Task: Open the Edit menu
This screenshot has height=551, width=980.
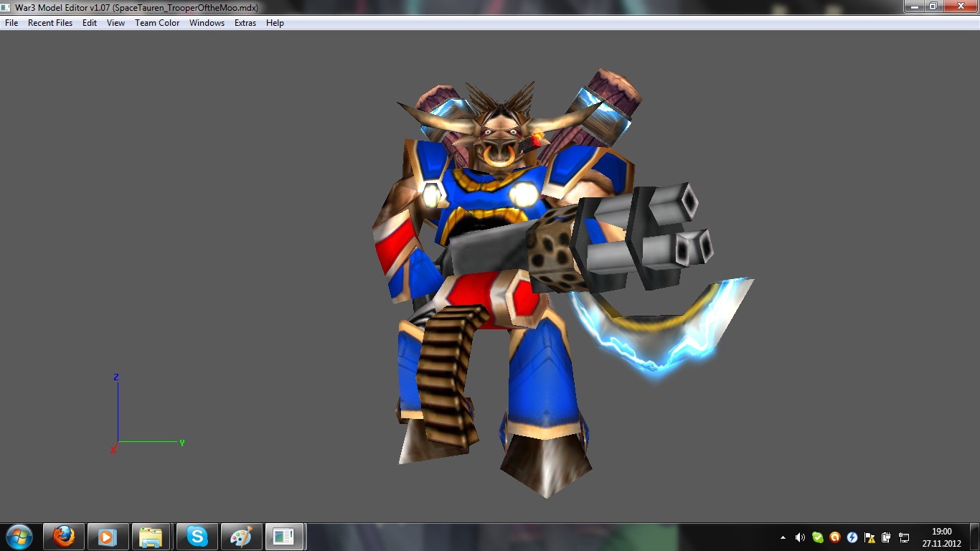Action: point(90,23)
